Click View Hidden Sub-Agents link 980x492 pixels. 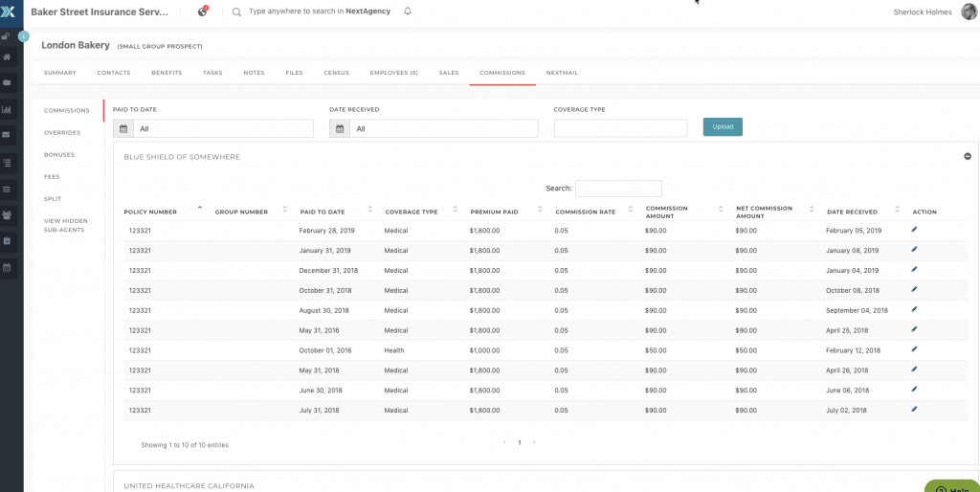coord(66,225)
